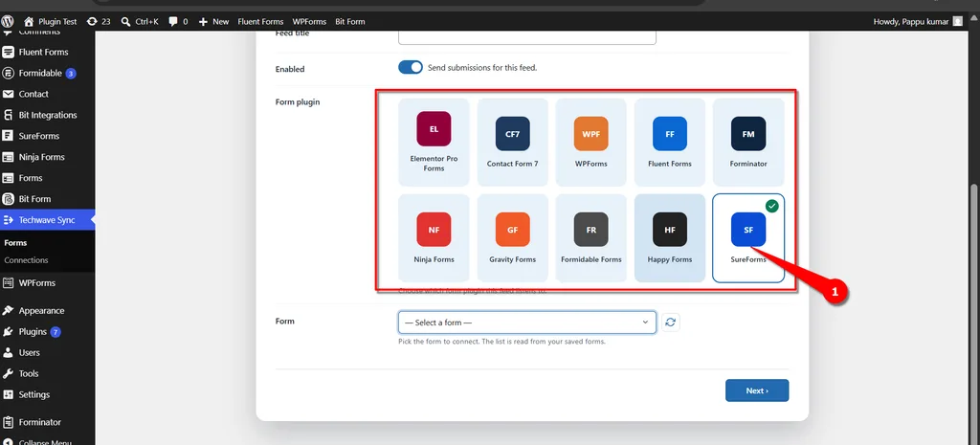Screen dimensions: 980x445
Task: Select Elementor Pro Forms plugin card
Action: pos(434,142)
